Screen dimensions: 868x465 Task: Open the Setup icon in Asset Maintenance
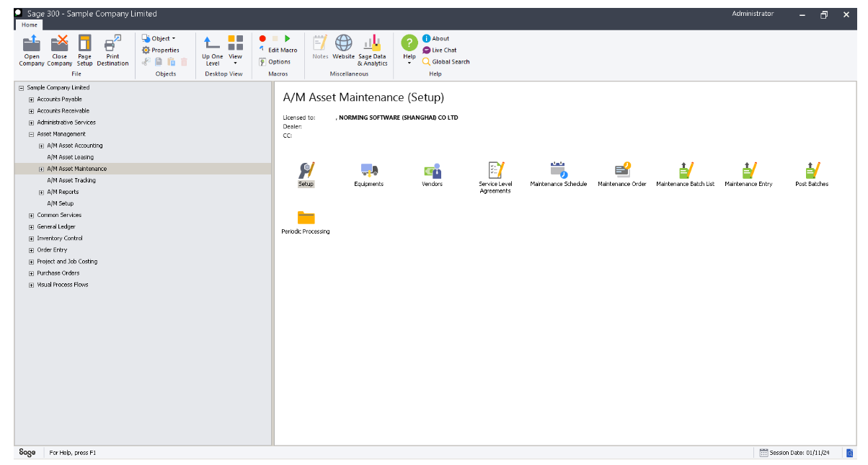pyautogui.click(x=306, y=171)
